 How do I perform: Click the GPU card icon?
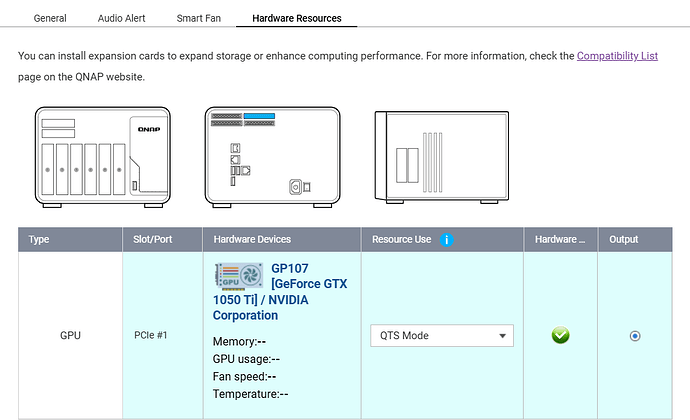click(239, 276)
